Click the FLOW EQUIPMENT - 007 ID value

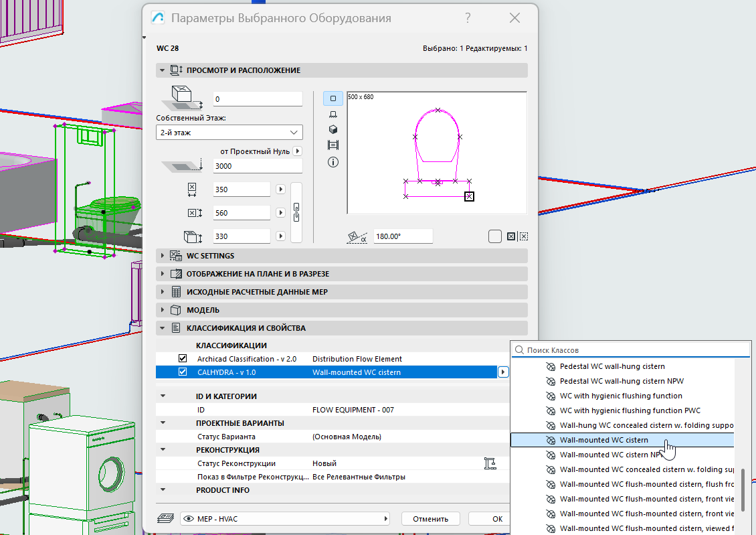(x=353, y=410)
